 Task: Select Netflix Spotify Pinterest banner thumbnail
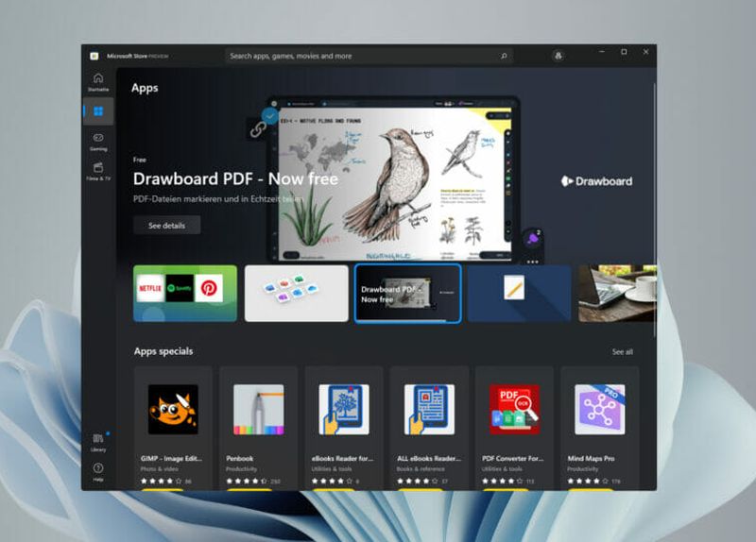[185, 294]
